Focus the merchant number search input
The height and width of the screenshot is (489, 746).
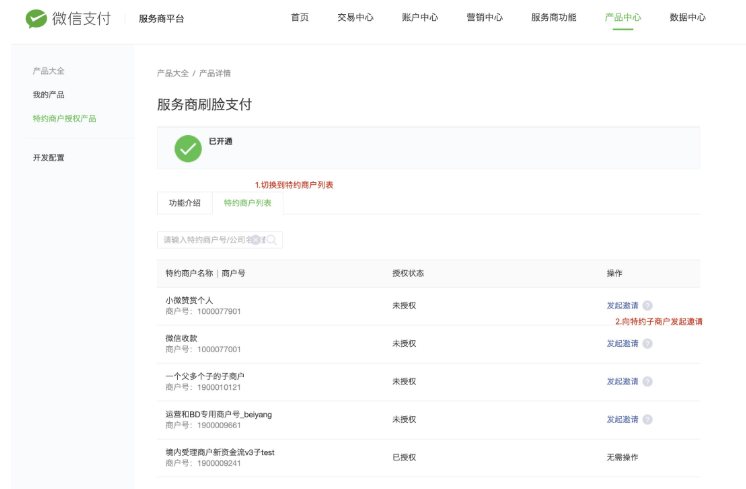220,240
